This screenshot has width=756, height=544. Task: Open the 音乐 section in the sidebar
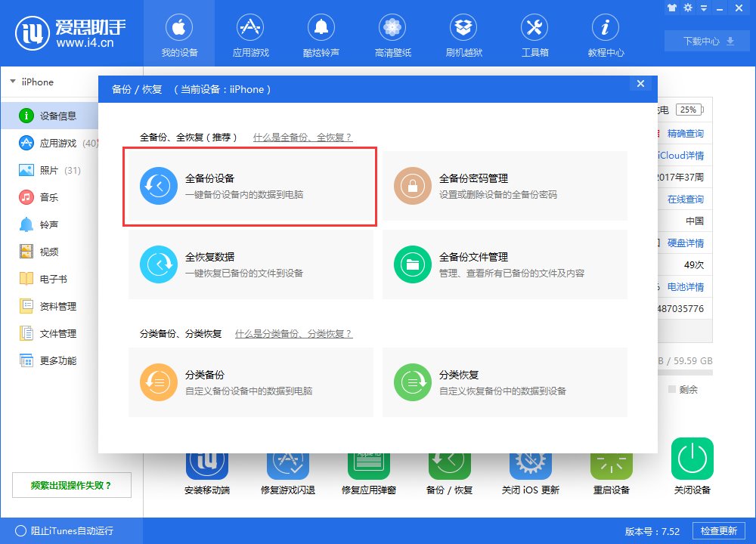point(45,196)
